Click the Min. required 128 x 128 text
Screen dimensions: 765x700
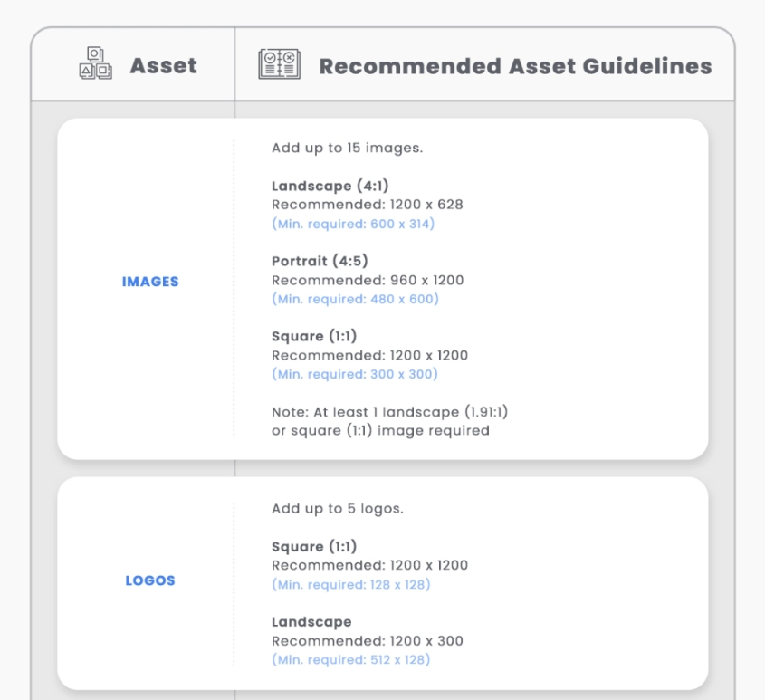(351, 585)
